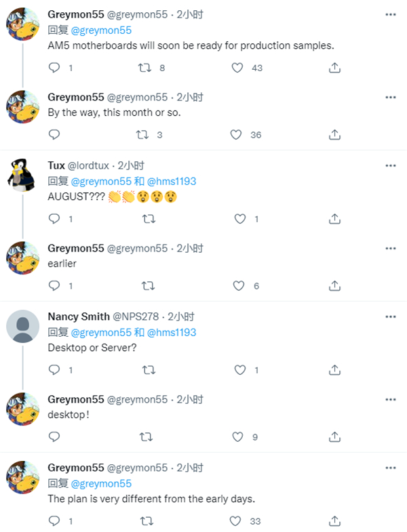Open the Greymon55 avatar on the top tweet

point(22,24)
